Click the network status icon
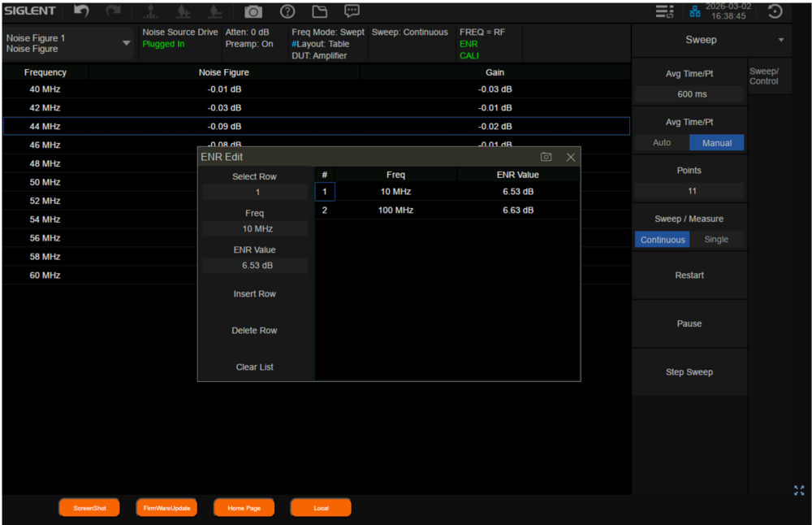 (x=694, y=11)
